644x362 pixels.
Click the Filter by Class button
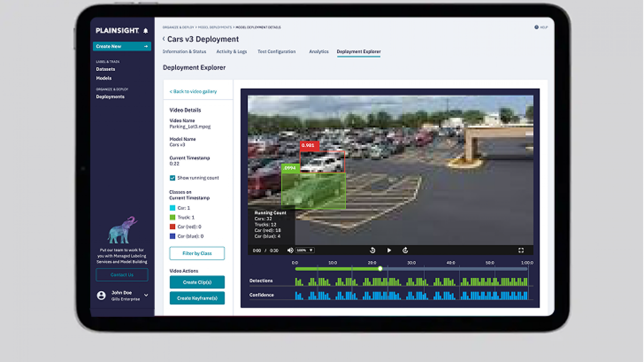coord(197,253)
